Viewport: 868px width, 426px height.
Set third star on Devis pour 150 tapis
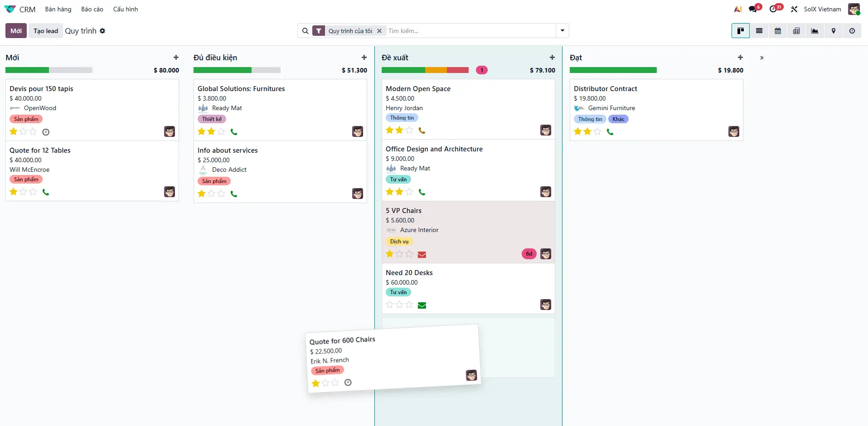click(x=33, y=131)
